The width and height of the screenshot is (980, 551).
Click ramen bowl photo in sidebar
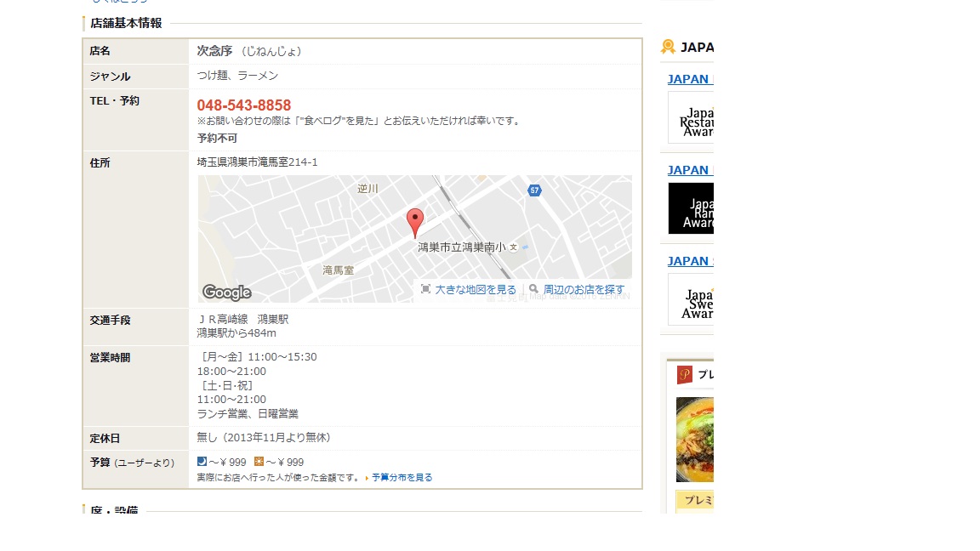(695, 439)
